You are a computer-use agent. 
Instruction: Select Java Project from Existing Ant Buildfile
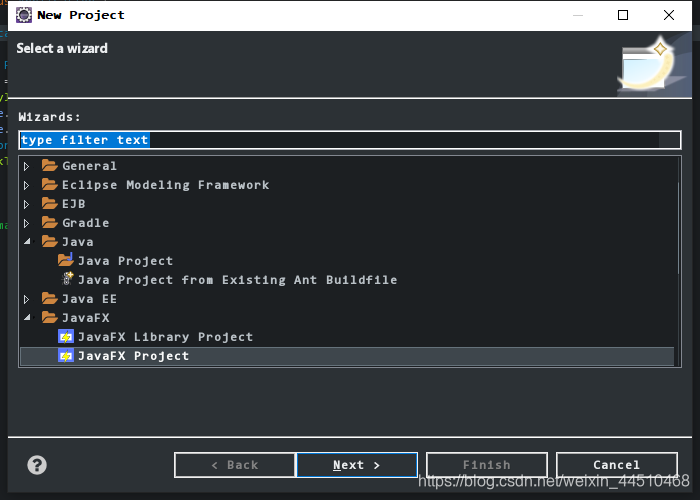click(x=238, y=280)
